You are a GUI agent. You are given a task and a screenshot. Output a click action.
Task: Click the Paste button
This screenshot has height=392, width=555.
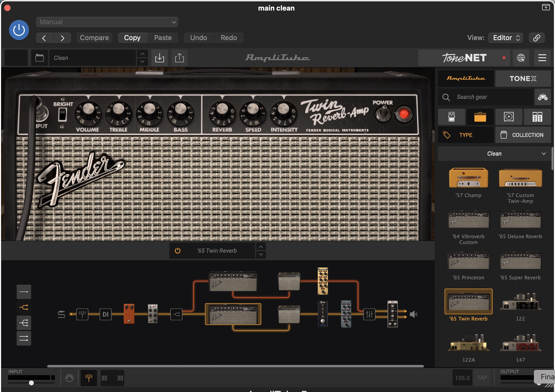(x=163, y=38)
